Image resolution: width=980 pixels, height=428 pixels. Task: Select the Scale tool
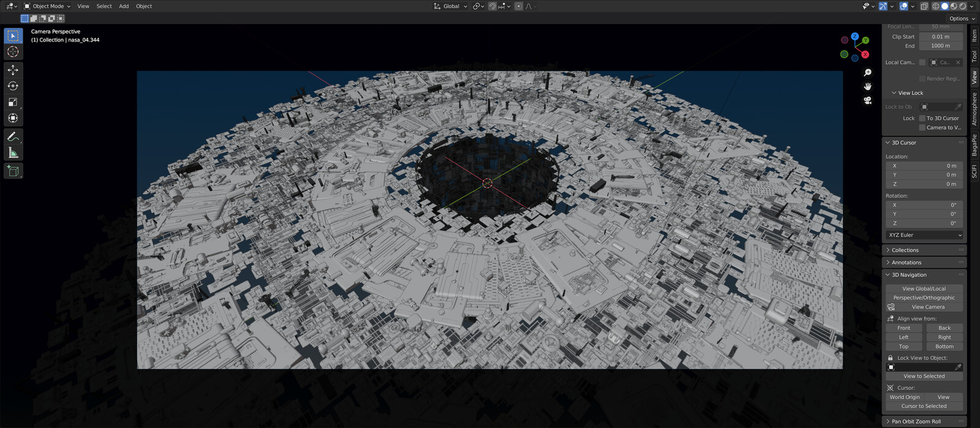pos(13,102)
